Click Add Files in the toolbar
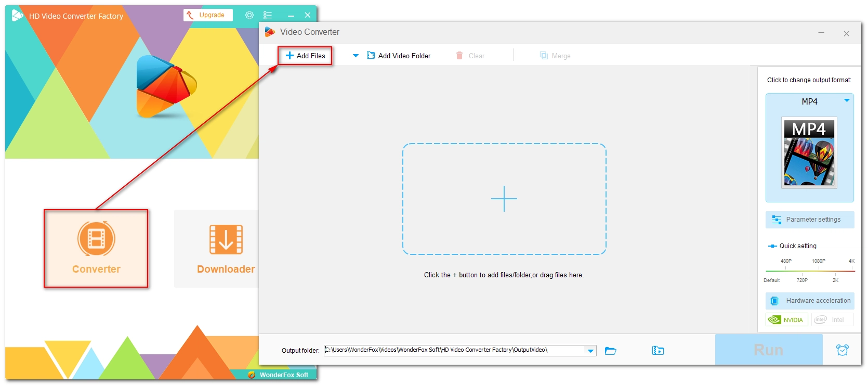Image resolution: width=868 pixels, height=385 pixels. point(305,56)
